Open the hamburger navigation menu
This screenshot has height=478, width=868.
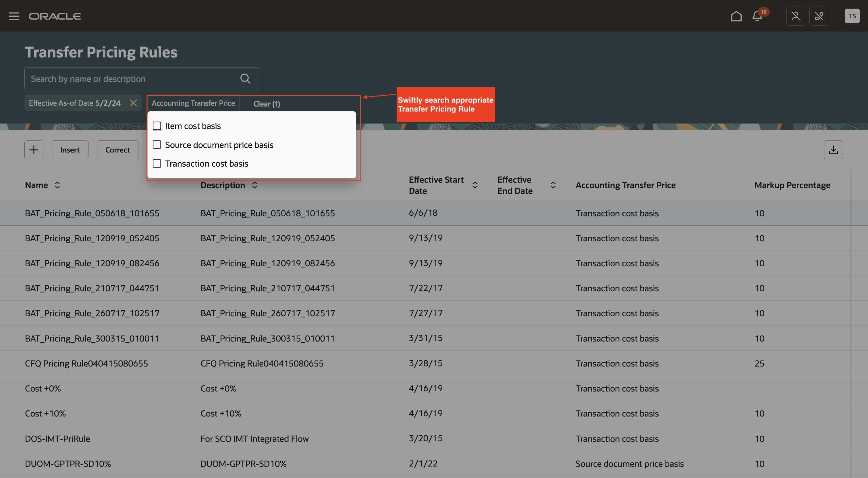tap(14, 16)
